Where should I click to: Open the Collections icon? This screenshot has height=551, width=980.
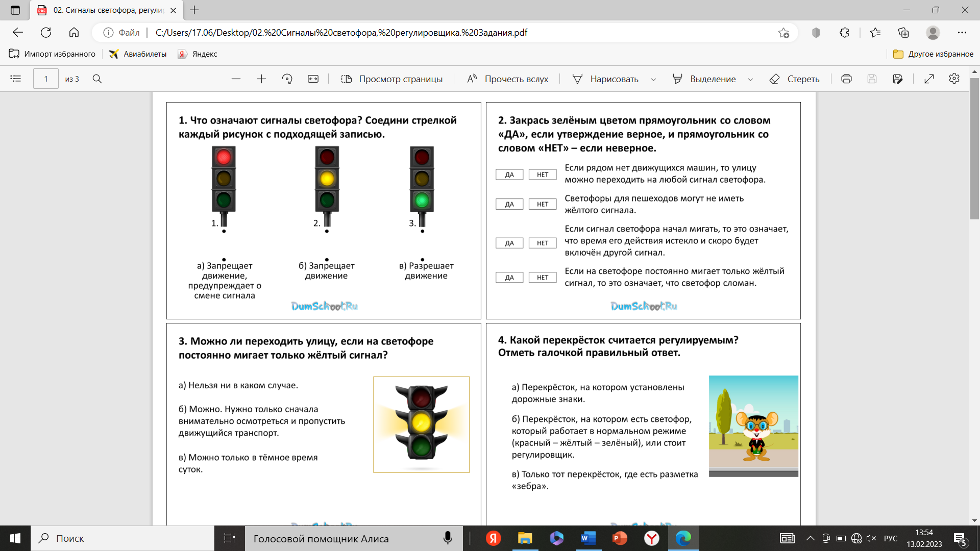pyautogui.click(x=903, y=33)
